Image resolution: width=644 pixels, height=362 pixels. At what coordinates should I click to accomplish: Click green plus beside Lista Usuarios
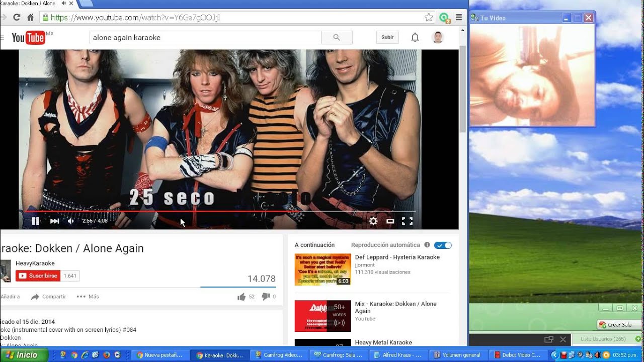pos(638,339)
